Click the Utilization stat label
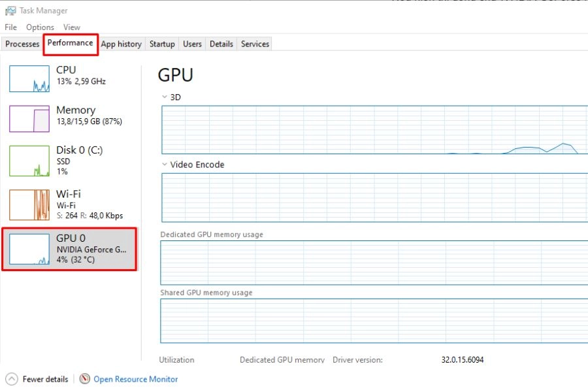Screen dimensions: 588x392 pos(176,360)
